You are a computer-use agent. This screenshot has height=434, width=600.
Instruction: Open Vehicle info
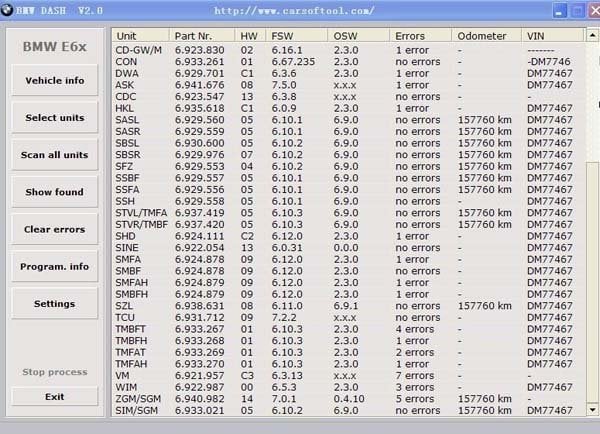pos(55,80)
